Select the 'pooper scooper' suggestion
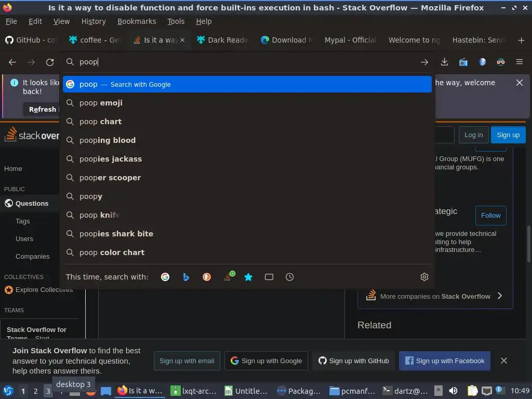 tap(247, 178)
